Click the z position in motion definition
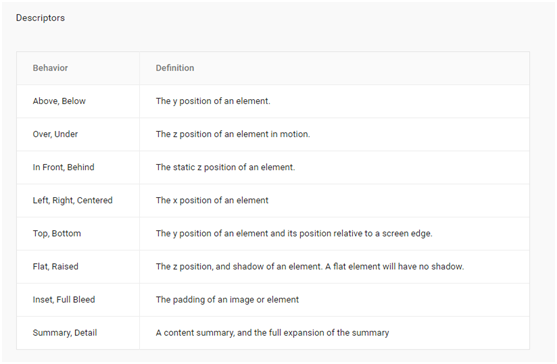557x364 pixels. pos(233,134)
